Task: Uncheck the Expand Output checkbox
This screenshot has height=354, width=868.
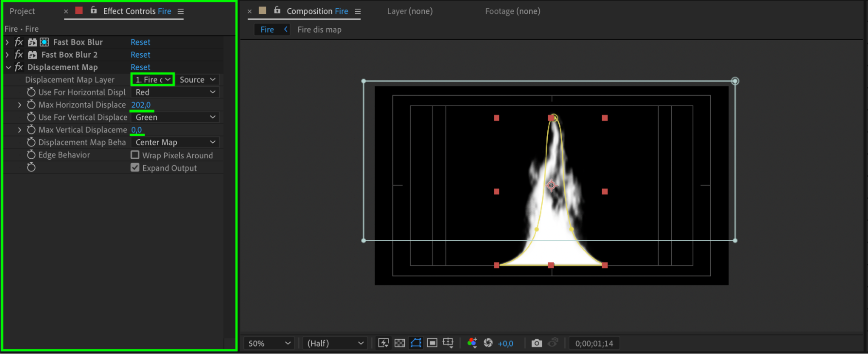Action: pos(135,167)
